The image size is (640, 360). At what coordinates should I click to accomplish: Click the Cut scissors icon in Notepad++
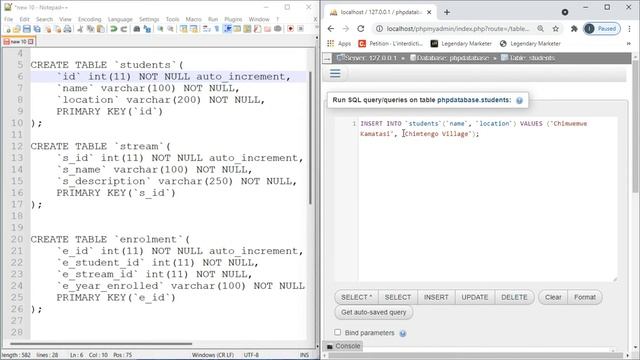coord(80,29)
